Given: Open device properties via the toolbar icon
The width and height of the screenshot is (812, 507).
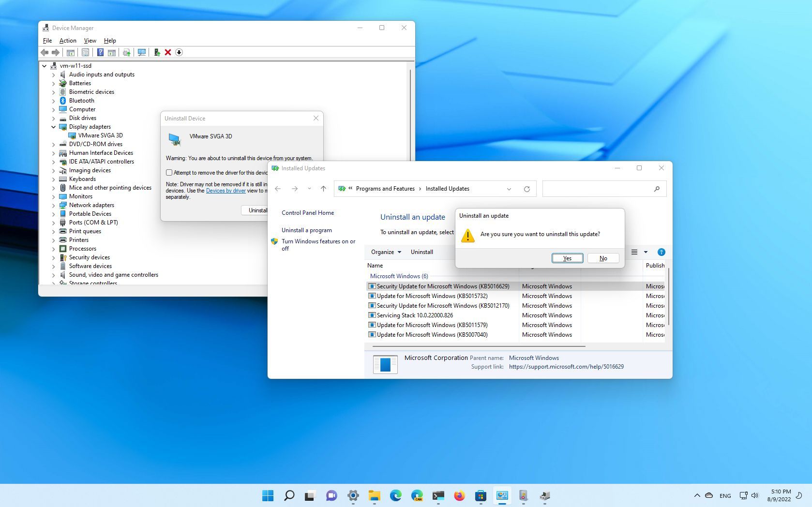Looking at the screenshot, I should point(85,52).
